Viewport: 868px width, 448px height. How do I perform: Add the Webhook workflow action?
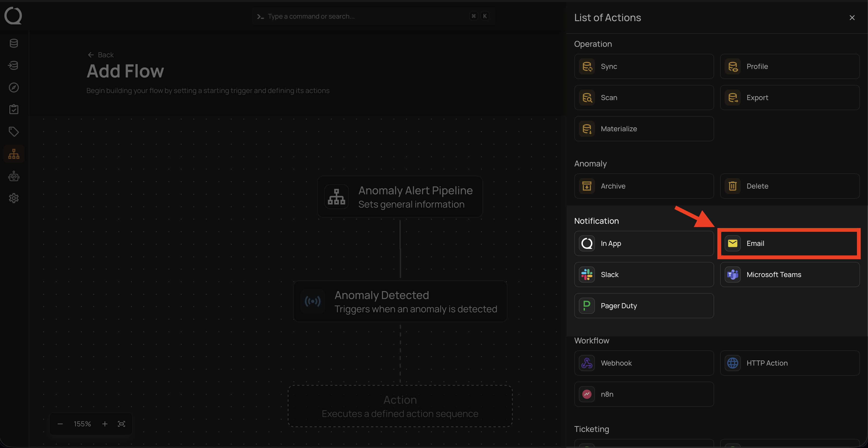coord(644,363)
